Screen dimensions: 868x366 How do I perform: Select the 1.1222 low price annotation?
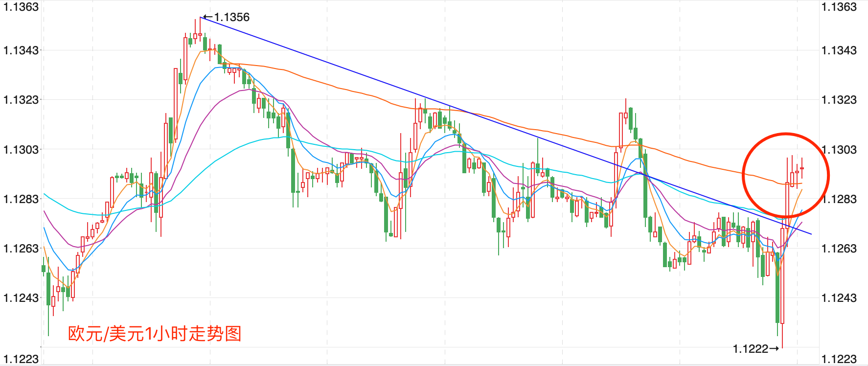click(756, 349)
